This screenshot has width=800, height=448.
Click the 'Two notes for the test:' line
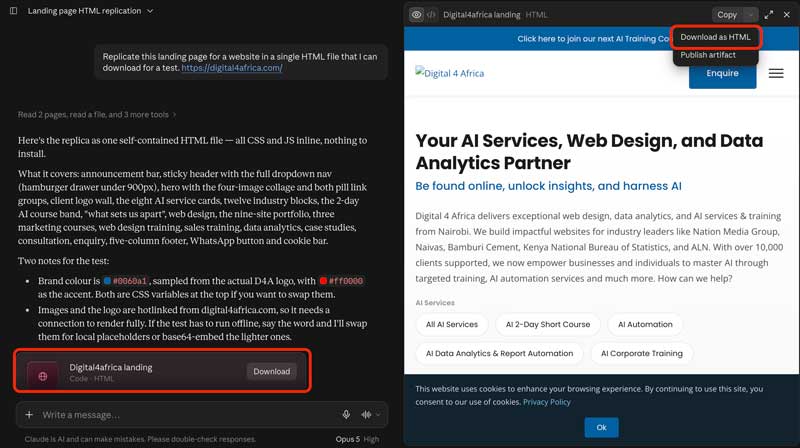click(x=63, y=261)
